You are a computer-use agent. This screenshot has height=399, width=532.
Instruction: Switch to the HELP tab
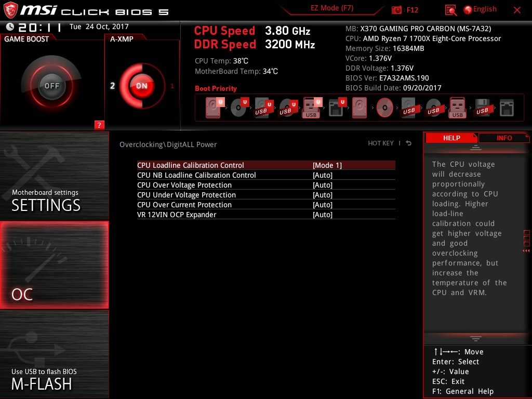tap(451, 138)
